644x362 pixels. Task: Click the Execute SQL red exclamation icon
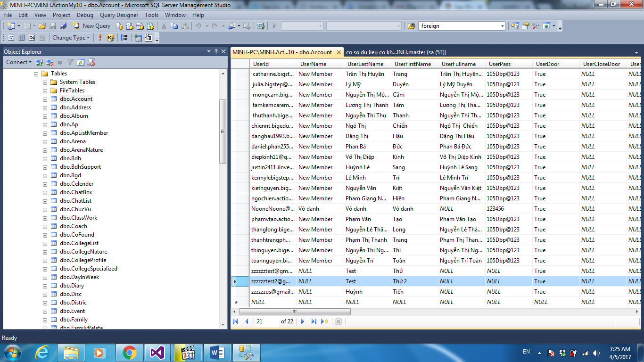[100, 38]
